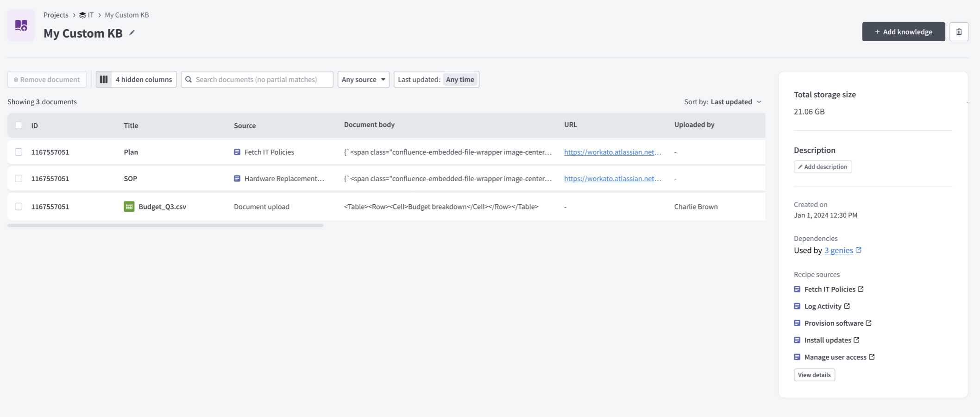Click the green spreadsheet icon for Budget_Q3.csv

[x=130, y=207]
